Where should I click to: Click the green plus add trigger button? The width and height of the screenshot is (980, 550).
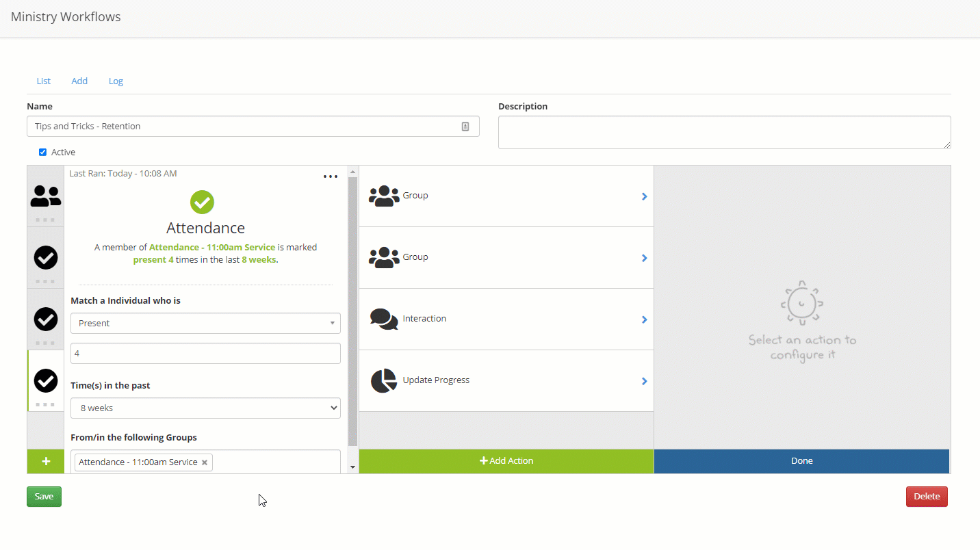click(x=46, y=461)
